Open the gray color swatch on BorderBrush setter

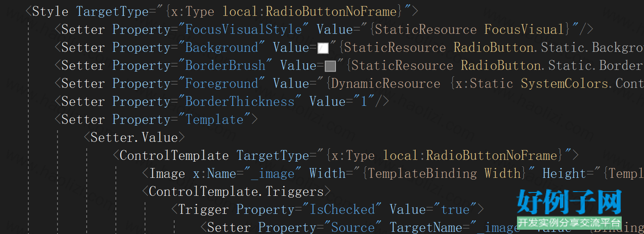(x=330, y=66)
